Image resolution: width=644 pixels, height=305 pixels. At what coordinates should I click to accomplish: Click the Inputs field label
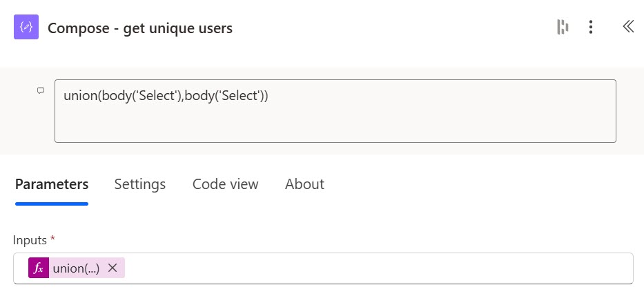(x=30, y=240)
